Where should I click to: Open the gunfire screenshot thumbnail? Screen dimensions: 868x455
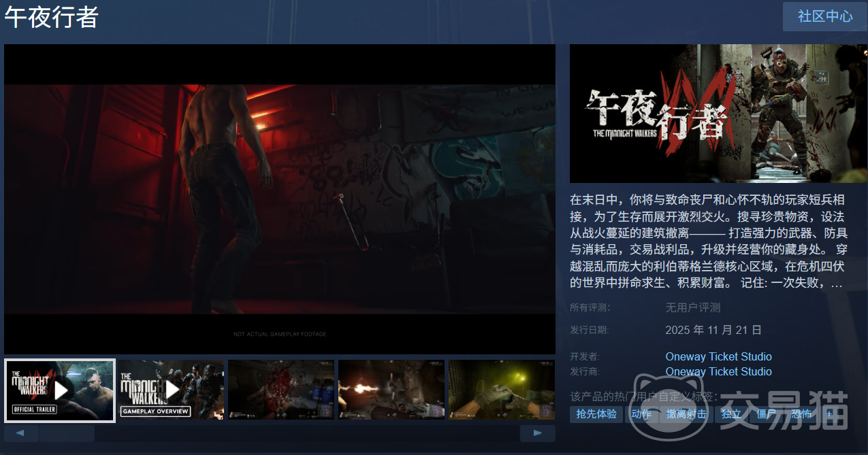click(391, 390)
